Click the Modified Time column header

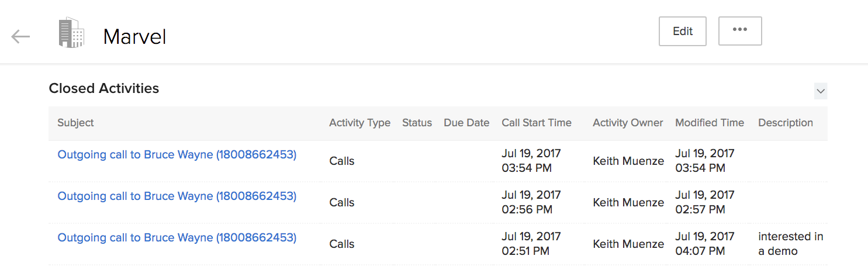710,123
